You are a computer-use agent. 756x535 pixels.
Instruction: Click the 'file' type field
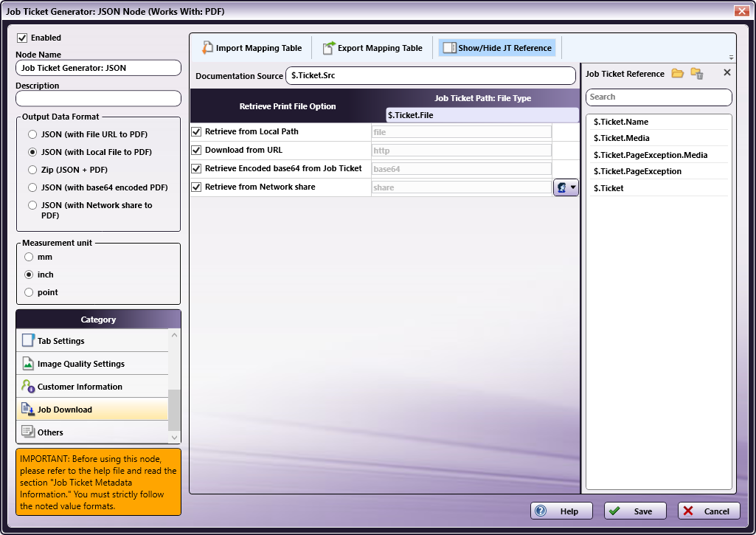pos(462,131)
